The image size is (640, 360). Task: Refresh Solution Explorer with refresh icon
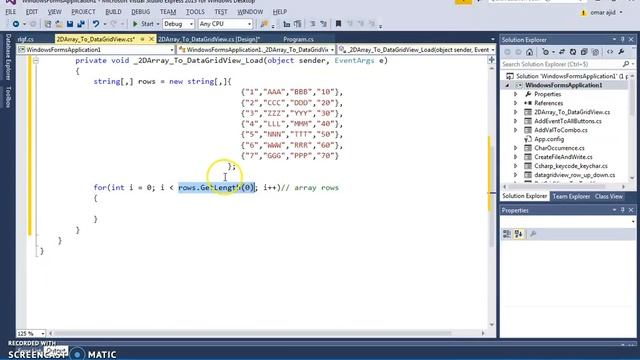pos(573,52)
